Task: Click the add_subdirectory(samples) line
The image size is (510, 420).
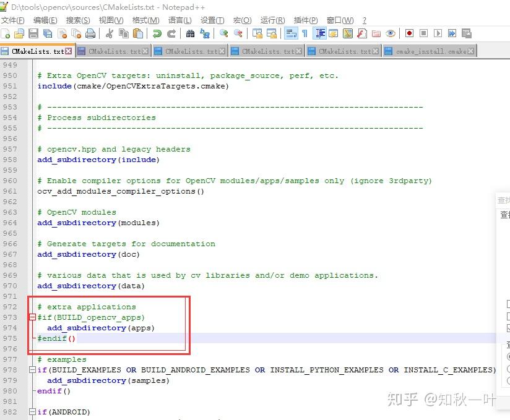Action: coord(108,380)
